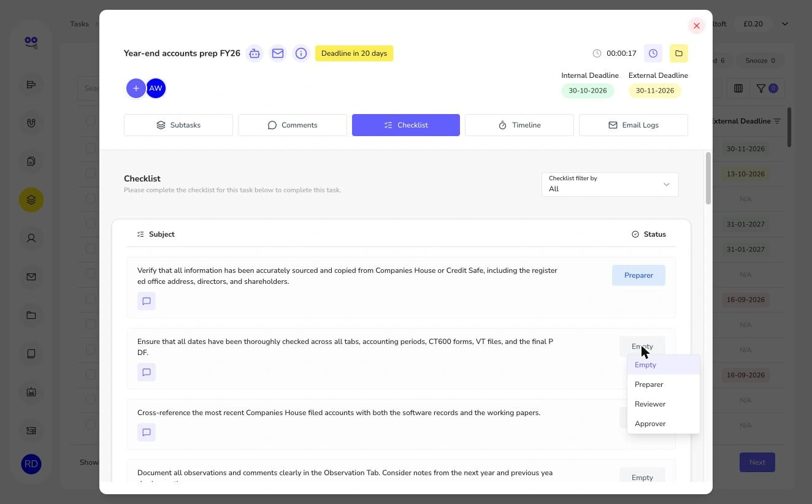Open the email icon next to task title
The height and width of the screenshot is (504, 812).
[x=278, y=53]
